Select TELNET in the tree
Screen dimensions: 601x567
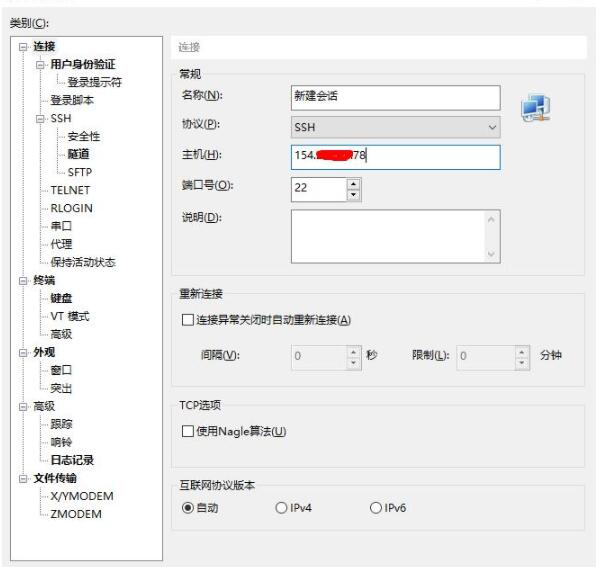(70, 190)
